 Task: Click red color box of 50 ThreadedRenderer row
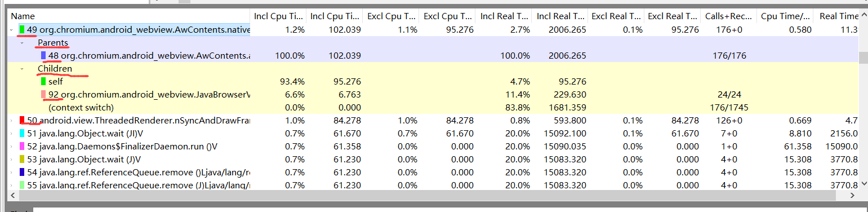click(x=21, y=121)
